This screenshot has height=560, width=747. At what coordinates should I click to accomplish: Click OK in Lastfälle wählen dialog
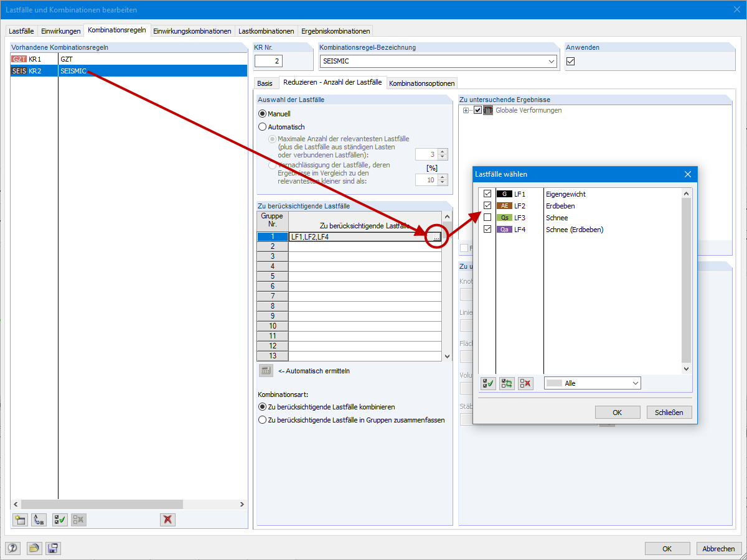[x=618, y=412]
